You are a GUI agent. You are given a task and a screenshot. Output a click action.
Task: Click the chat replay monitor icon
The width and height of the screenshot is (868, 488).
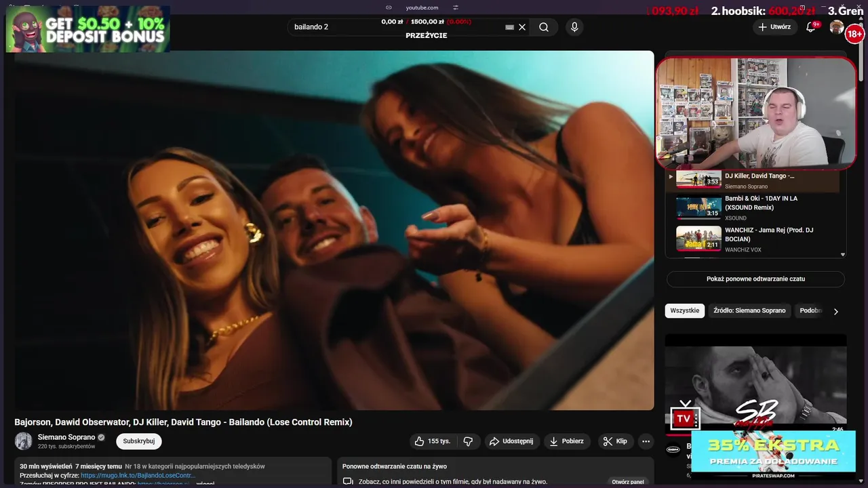tap(348, 482)
